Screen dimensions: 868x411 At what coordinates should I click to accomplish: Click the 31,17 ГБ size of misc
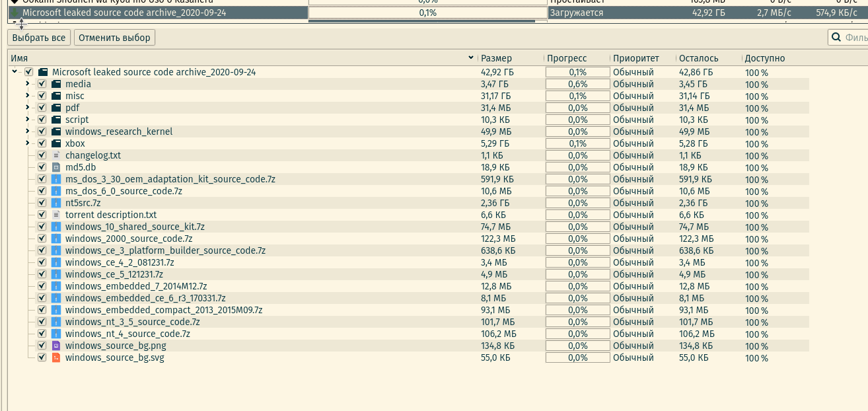pos(497,96)
